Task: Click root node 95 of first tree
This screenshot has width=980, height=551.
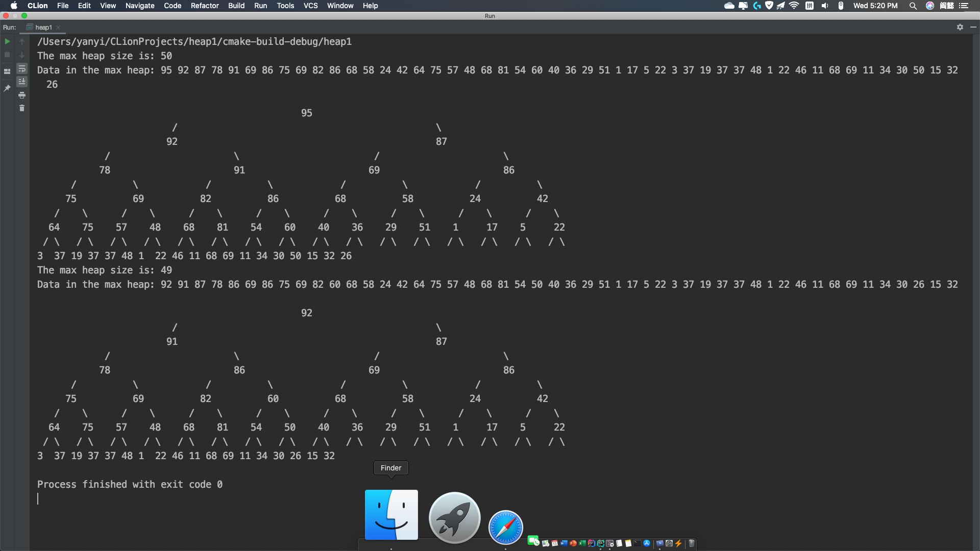Action: pos(306,113)
